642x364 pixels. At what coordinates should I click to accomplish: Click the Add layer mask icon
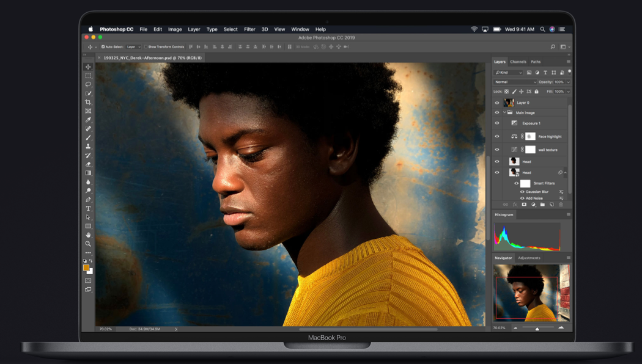(523, 205)
